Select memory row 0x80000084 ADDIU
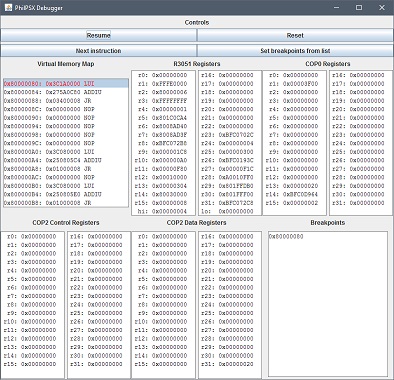Viewport: 394px width, 380px height. (x=66, y=92)
